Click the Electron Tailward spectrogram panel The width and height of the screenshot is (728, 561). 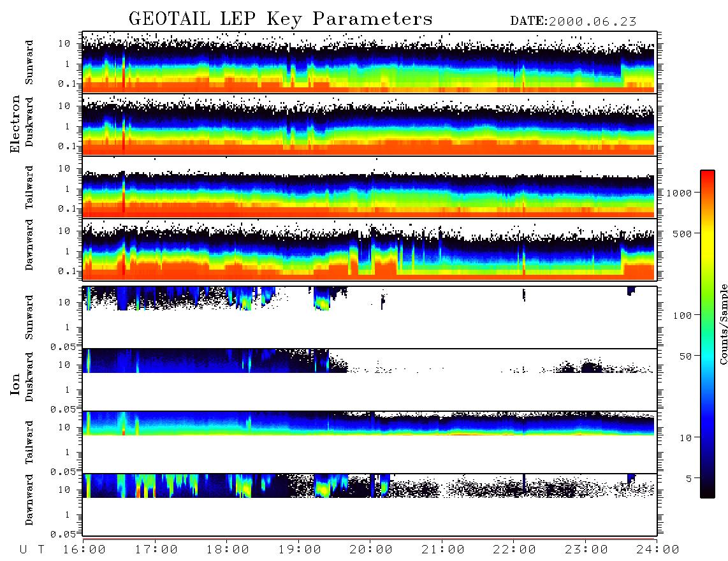coord(370,187)
